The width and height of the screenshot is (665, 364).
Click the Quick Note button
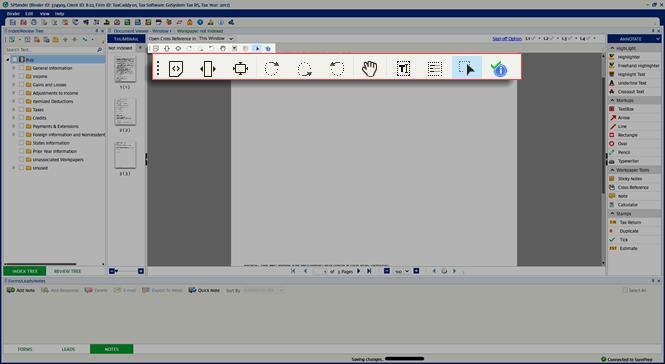204,290
